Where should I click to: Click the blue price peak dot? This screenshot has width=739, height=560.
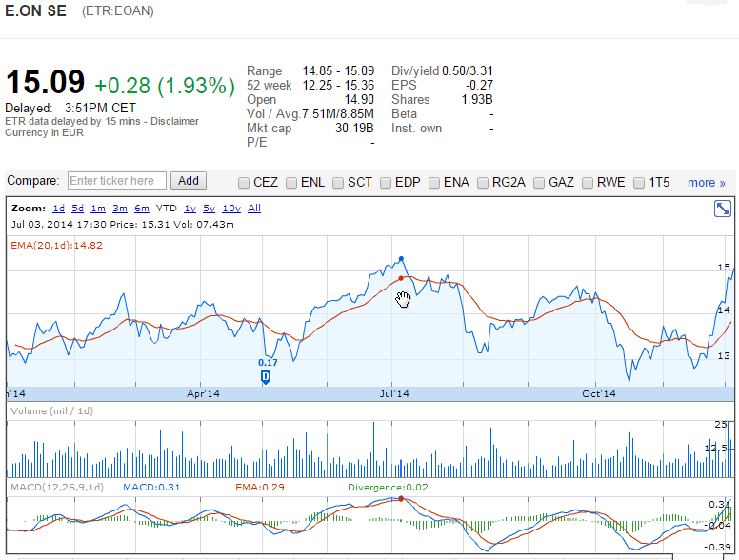pyautogui.click(x=401, y=259)
